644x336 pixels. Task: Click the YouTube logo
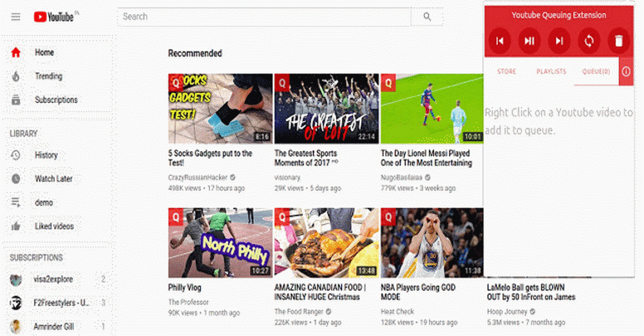click(54, 17)
